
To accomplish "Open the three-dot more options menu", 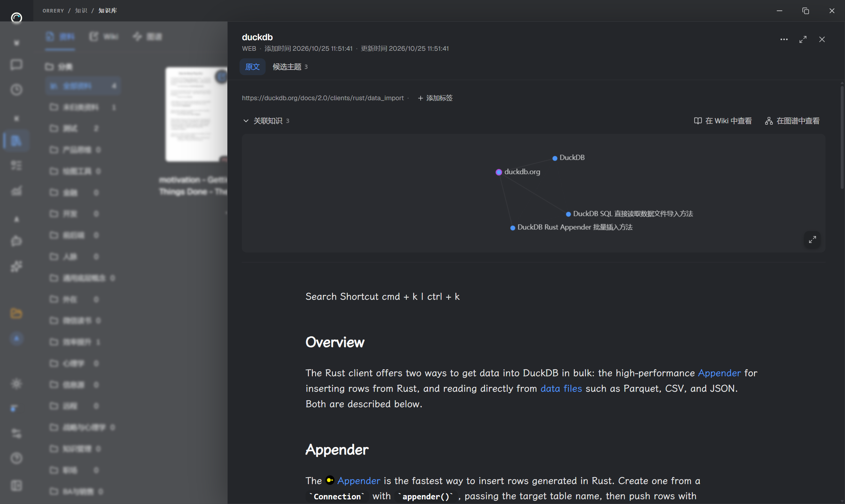I will tap(784, 40).
